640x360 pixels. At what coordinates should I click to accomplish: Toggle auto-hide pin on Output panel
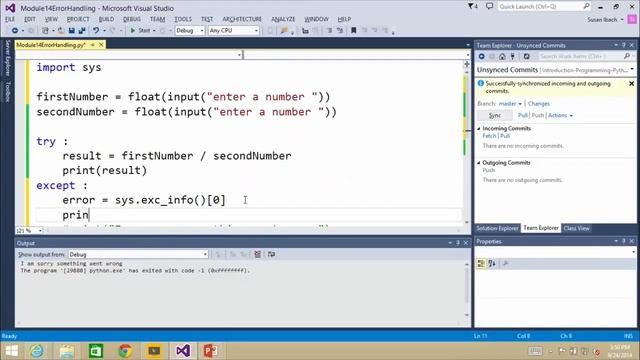pos(458,243)
